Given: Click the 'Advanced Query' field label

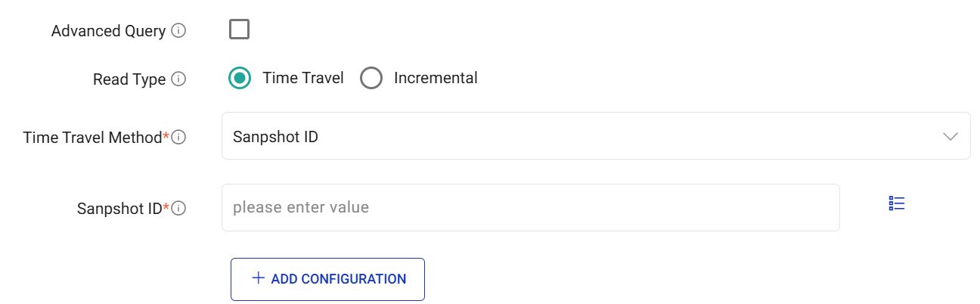Looking at the screenshot, I should 108,31.
